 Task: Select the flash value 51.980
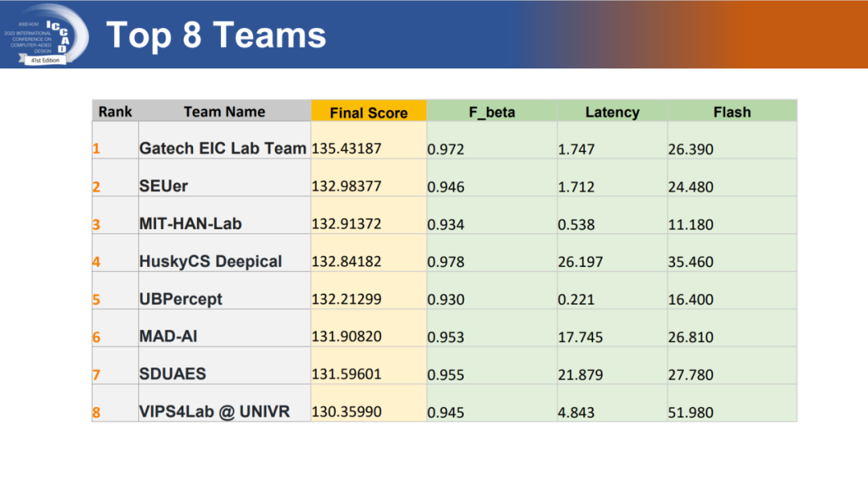coord(690,413)
